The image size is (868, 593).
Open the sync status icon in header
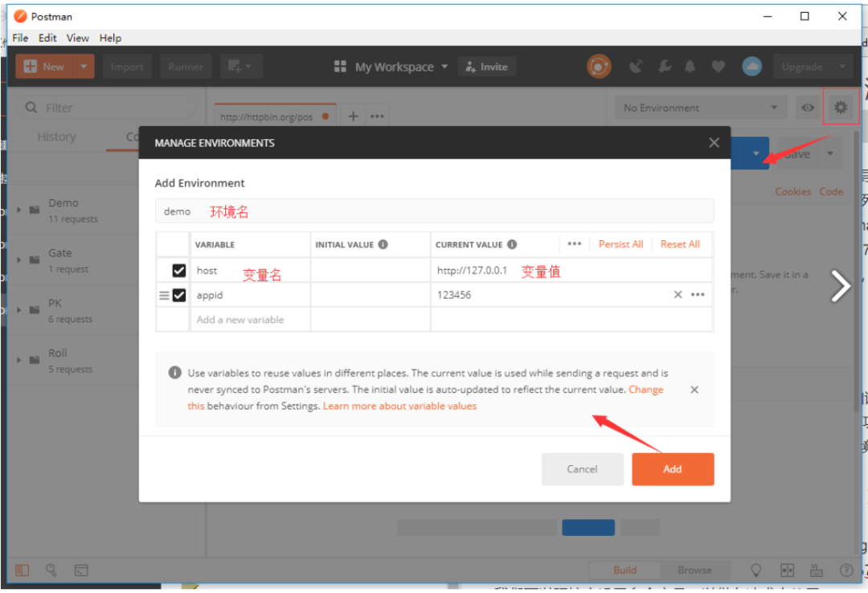coord(599,67)
